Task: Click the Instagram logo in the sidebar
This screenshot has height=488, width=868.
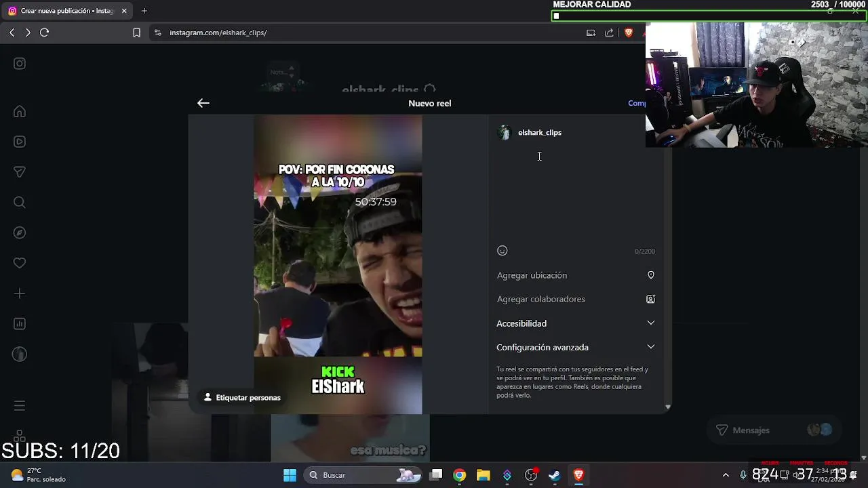Action: click(20, 64)
